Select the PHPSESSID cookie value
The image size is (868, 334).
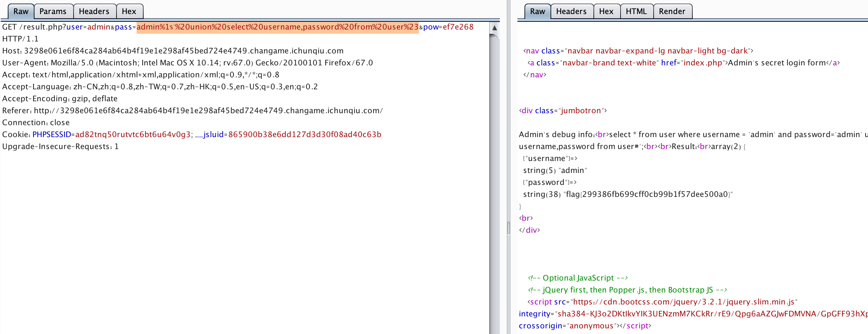[x=132, y=134]
